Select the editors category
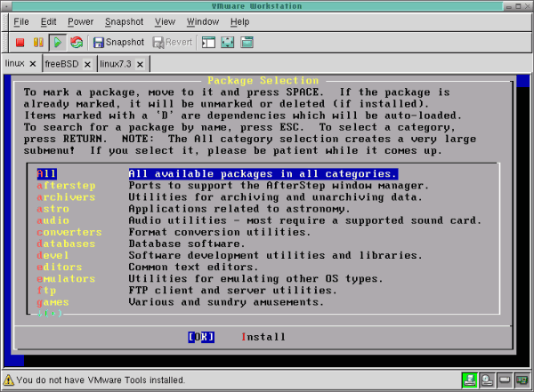 60,267
